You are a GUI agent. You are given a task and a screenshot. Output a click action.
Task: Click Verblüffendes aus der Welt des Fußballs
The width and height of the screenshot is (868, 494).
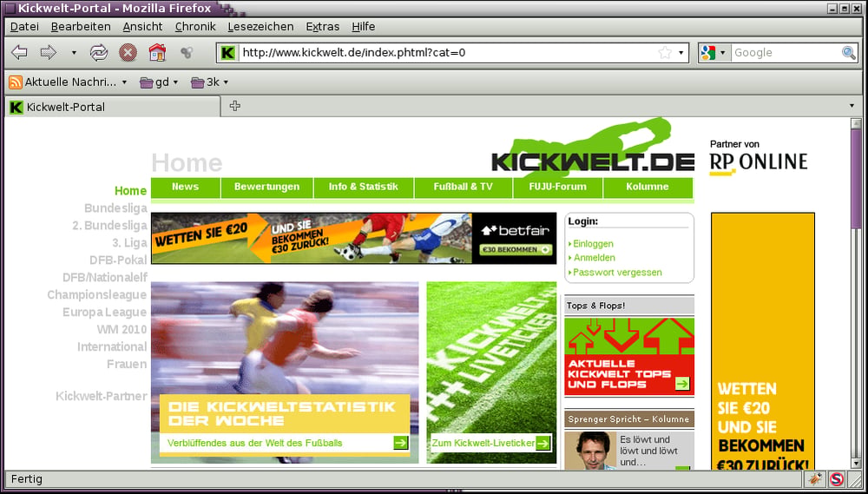point(254,443)
